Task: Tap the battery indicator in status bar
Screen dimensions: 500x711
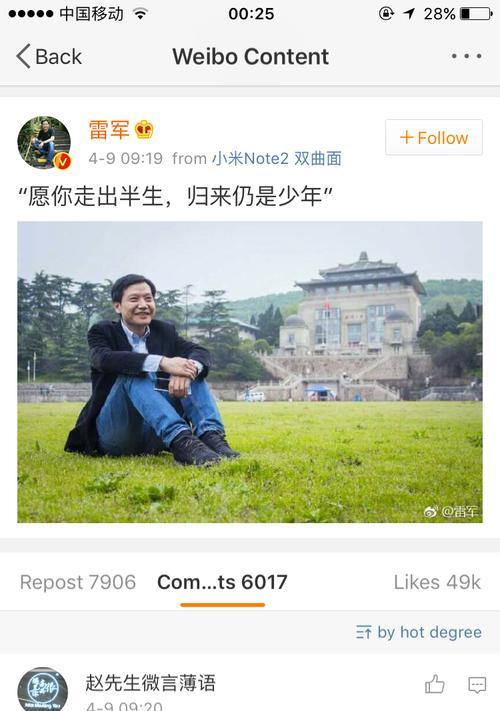Action: 476,14
